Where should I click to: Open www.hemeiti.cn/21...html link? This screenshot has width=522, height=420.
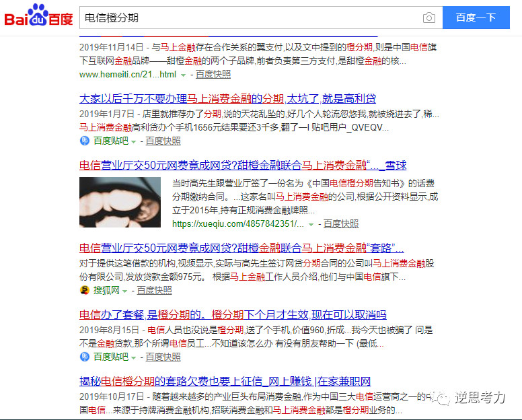point(128,74)
